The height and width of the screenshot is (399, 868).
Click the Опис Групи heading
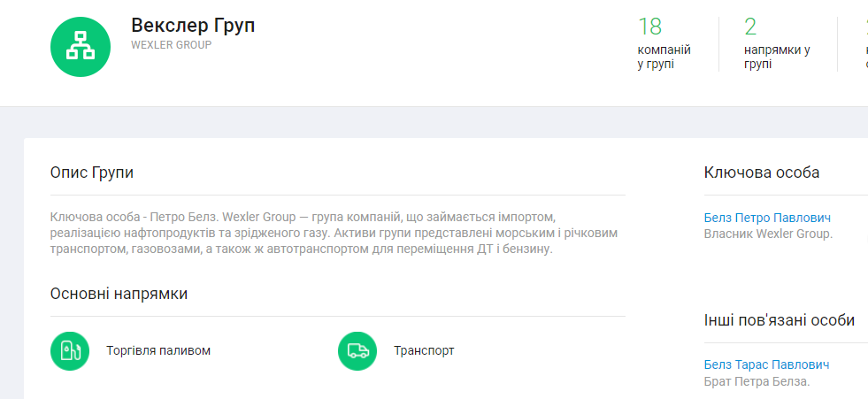(x=92, y=173)
